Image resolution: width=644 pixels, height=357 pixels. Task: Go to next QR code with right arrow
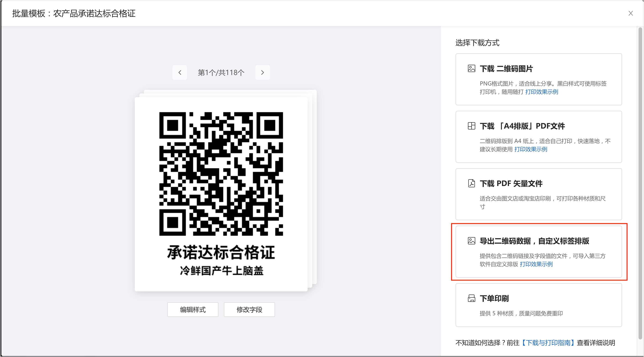click(x=262, y=72)
